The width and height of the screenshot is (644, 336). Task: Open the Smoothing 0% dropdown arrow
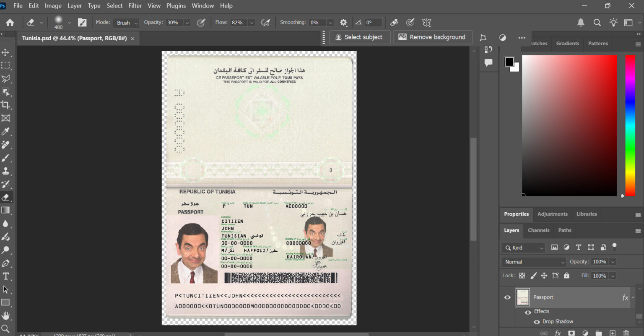coord(330,23)
